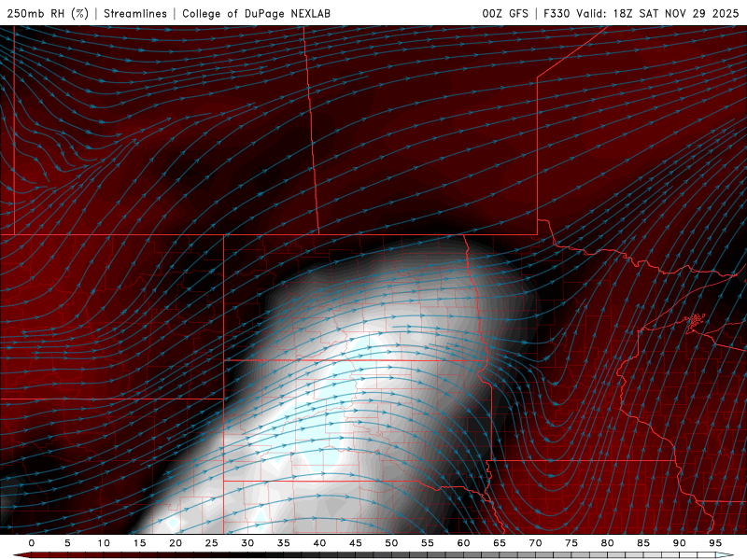Viewport: 747px width, 560px height.
Task: Select the color scale label "85"
Action: [643, 543]
